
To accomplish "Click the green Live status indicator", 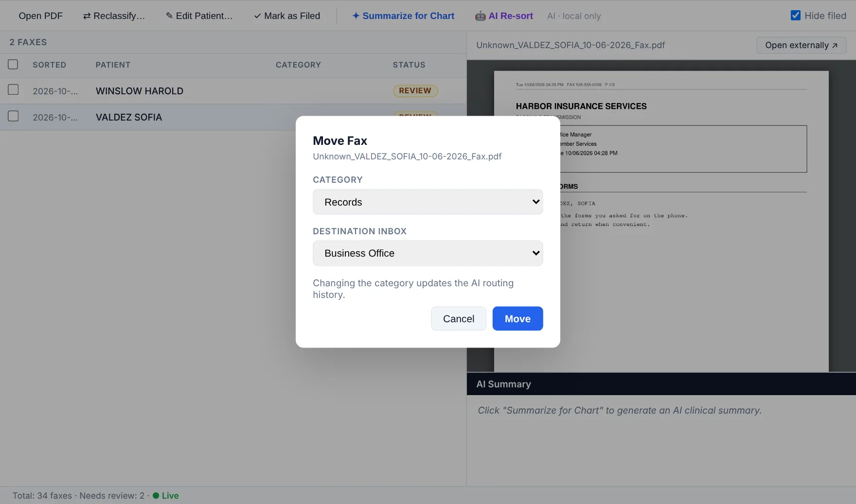I will coord(166,495).
